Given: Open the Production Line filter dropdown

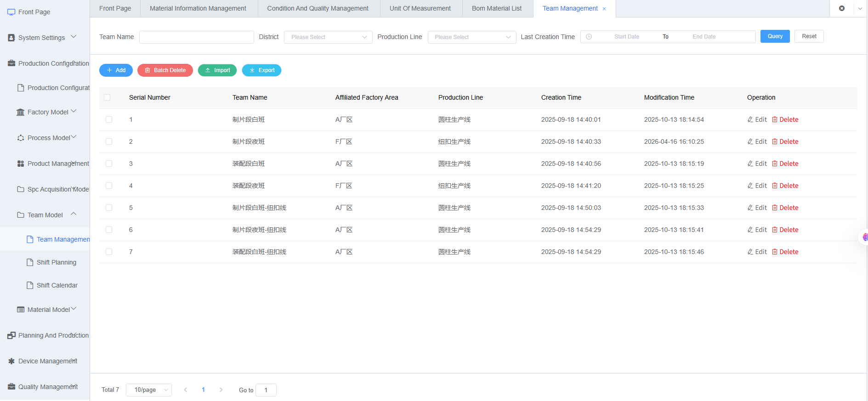Looking at the screenshot, I should (x=472, y=37).
